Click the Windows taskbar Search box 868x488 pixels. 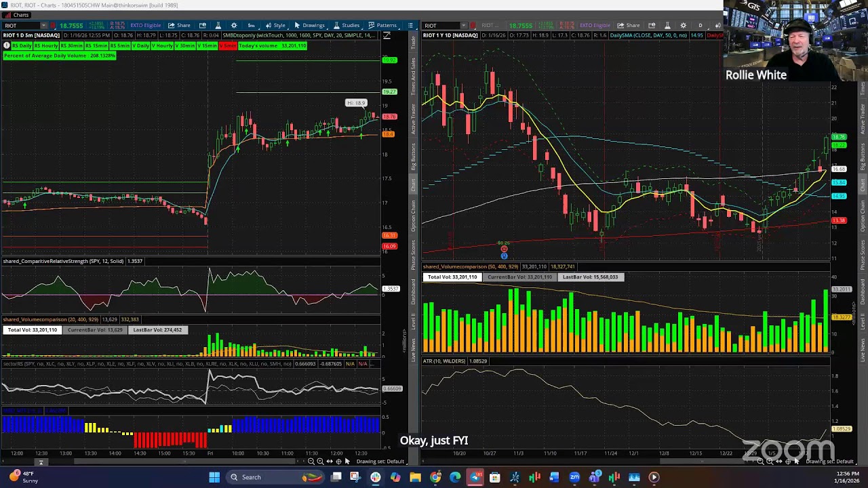coord(274,477)
